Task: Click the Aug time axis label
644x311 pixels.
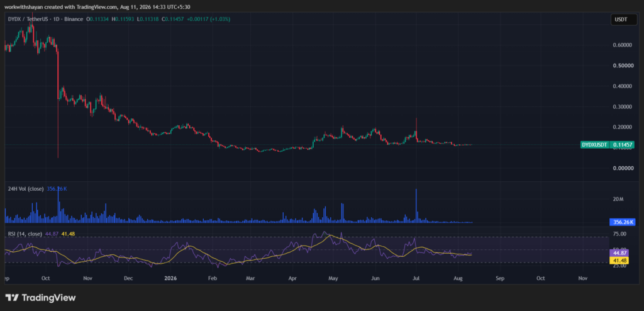Action: (x=458, y=278)
